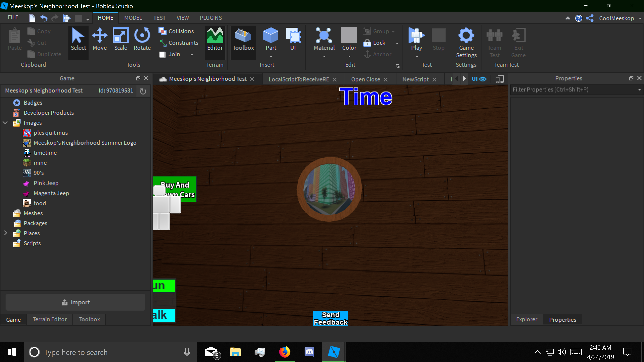This screenshot has width=644, height=362.
Task: Toggle UI visibility eye button
Action: 479,79
